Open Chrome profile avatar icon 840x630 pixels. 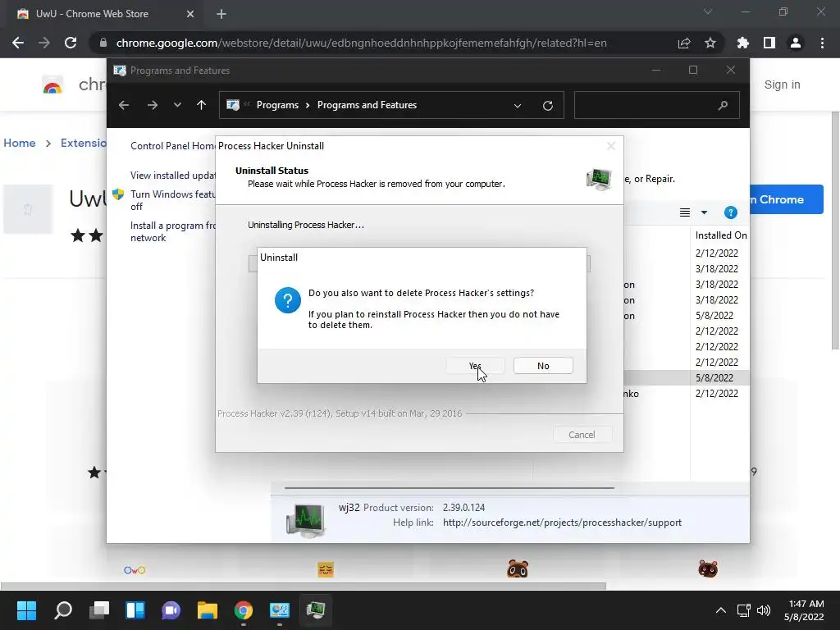click(796, 43)
